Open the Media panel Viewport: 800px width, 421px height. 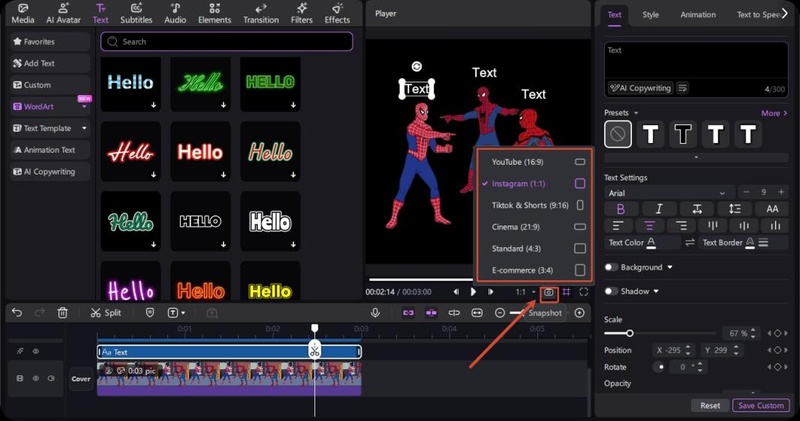[23, 14]
